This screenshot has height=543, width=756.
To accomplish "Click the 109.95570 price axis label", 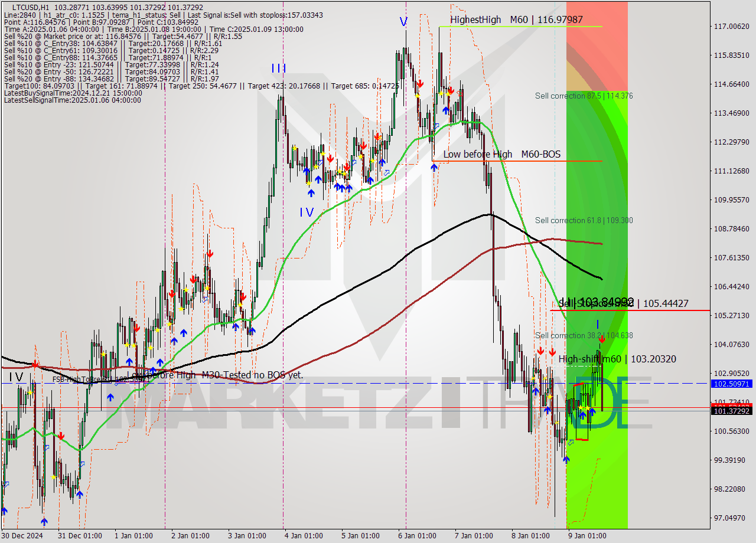I will pyautogui.click(x=731, y=200).
